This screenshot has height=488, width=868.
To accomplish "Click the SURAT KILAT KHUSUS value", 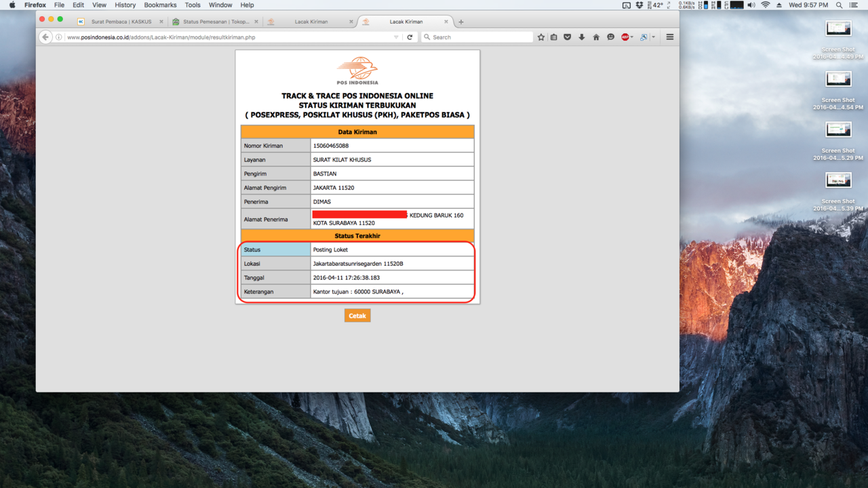I will pyautogui.click(x=342, y=160).
